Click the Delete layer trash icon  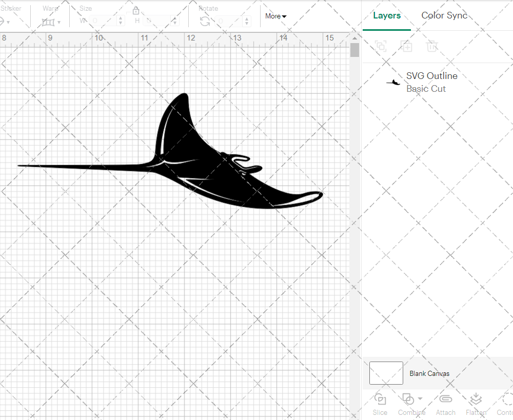coord(432,46)
